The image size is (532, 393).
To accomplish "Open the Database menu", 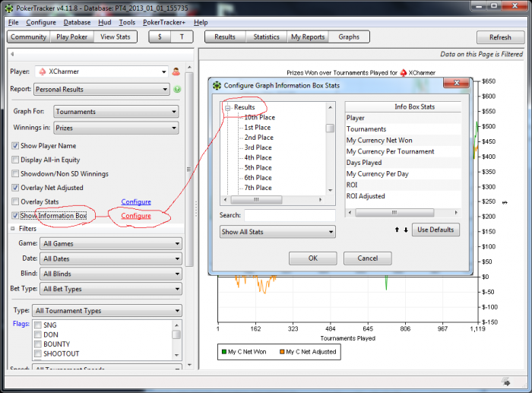I will tap(77, 22).
